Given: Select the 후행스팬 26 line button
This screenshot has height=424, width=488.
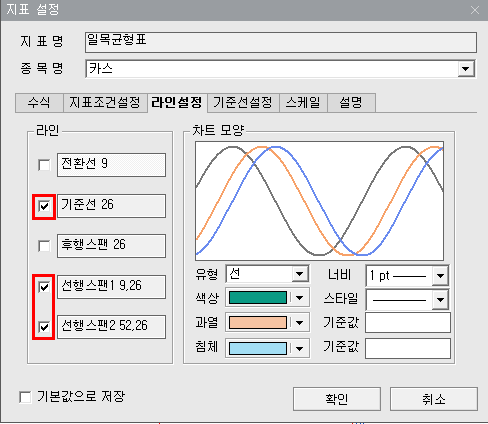Looking at the screenshot, I should coord(111,246).
